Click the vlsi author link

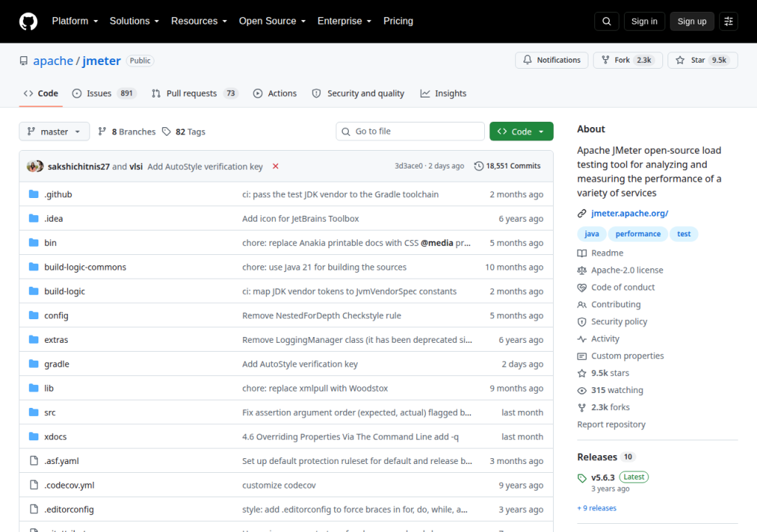click(136, 166)
